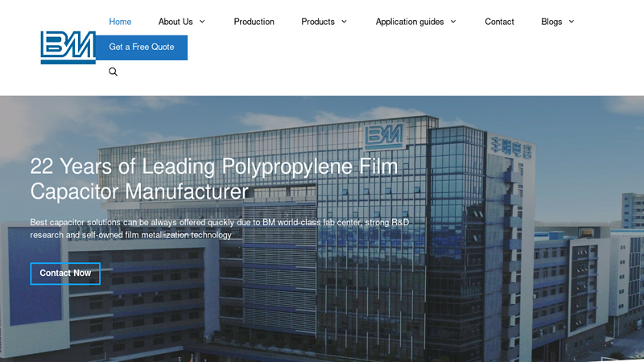The image size is (644, 362).
Task: Open the About Us menu link
Action: click(175, 22)
